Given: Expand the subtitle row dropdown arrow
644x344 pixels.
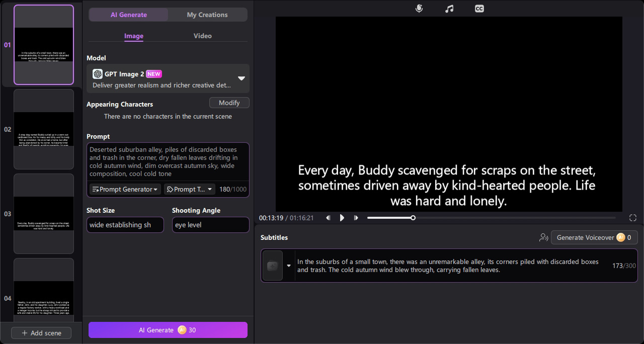Looking at the screenshot, I should [289, 266].
